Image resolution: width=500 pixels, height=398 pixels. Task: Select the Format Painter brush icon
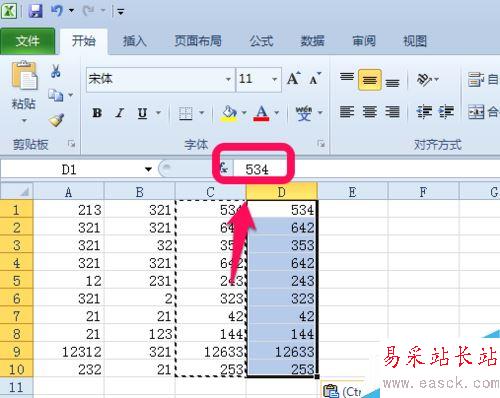[x=56, y=120]
